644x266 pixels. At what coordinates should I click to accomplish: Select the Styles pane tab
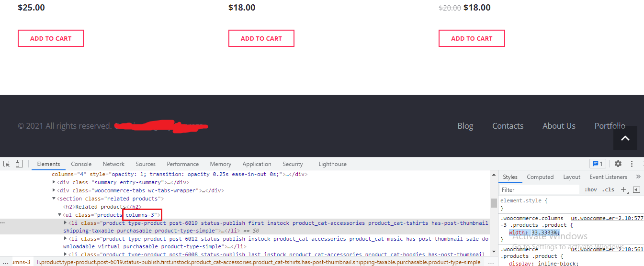click(x=510, y=177)
